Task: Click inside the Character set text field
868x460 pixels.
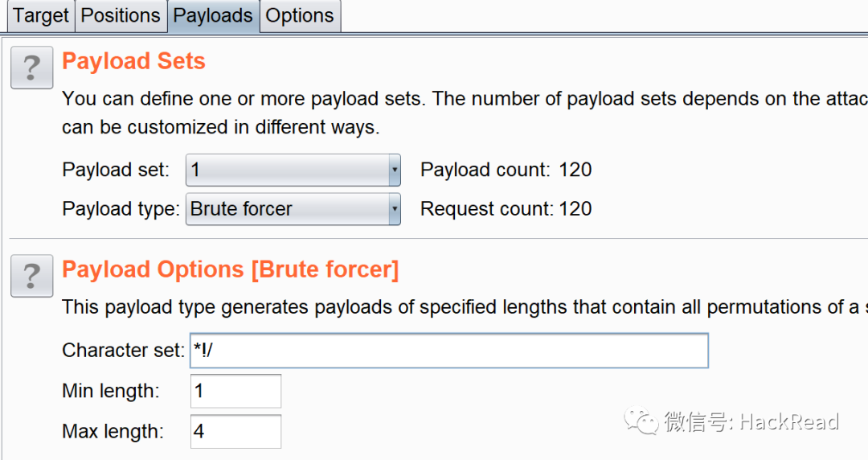Action: [x=448, y=351]
